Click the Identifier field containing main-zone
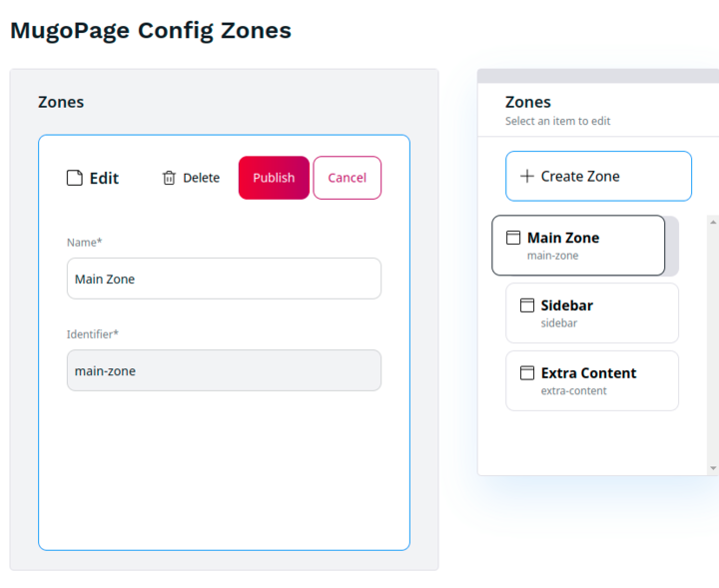Image resolution: width=719 pixels, height=588 pixels. [224, 370]
